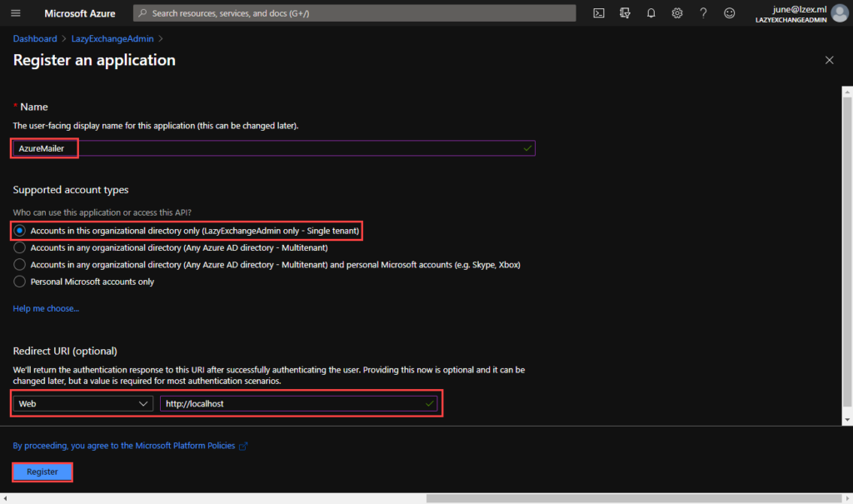Open Cloud Shell from the top bar

point(599,13)
